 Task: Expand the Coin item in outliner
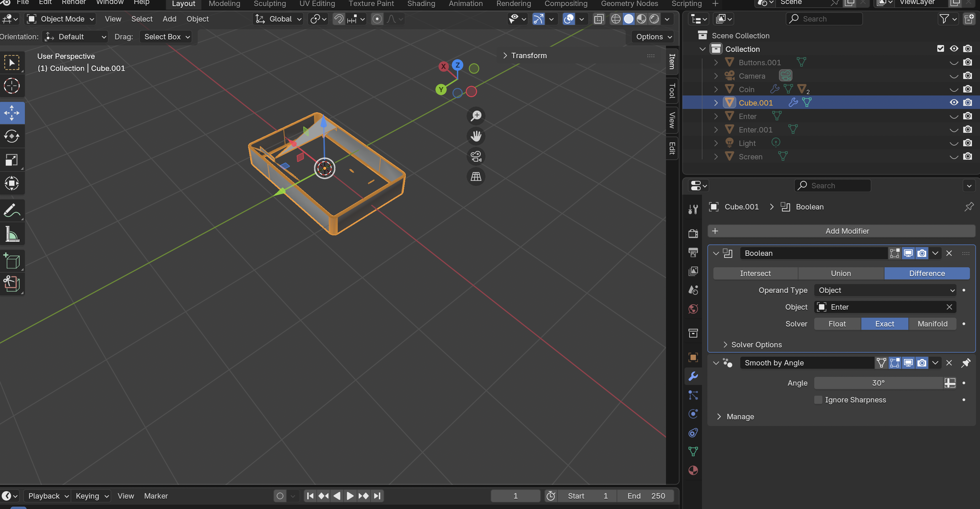(x=716, y=89)
